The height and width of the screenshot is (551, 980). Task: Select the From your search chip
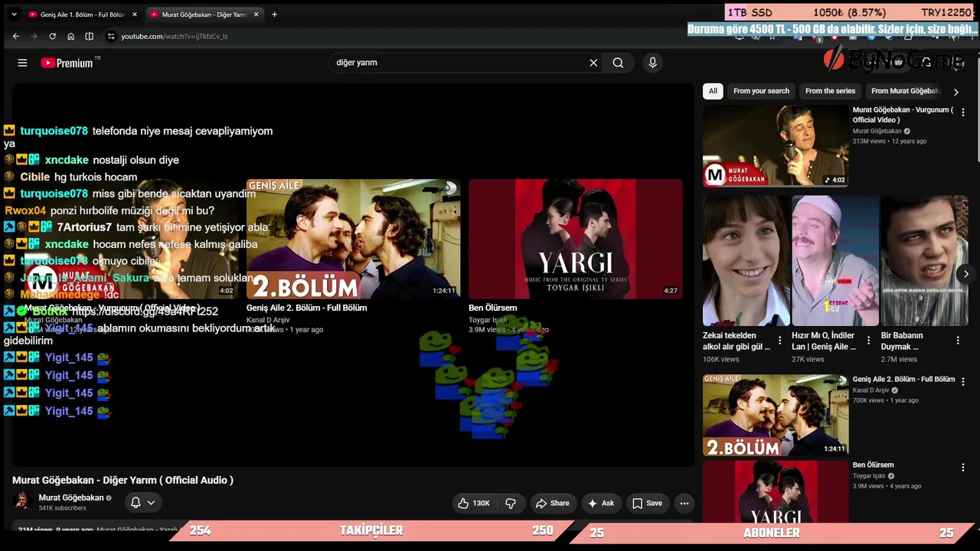point(761,91)
